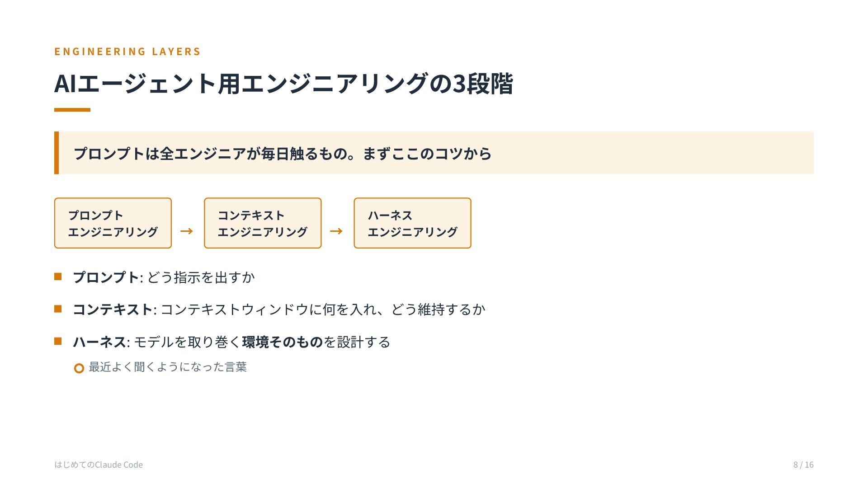868x488 pixels.
Task: Click the bullet text どう指示を出すか
Action: (x=201, y=277)
